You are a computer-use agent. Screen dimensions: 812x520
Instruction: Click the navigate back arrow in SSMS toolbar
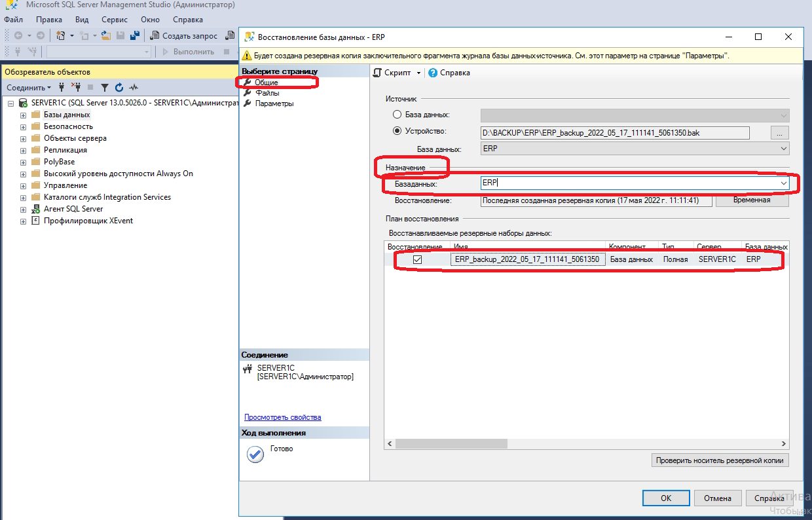(x=18, y=35)
